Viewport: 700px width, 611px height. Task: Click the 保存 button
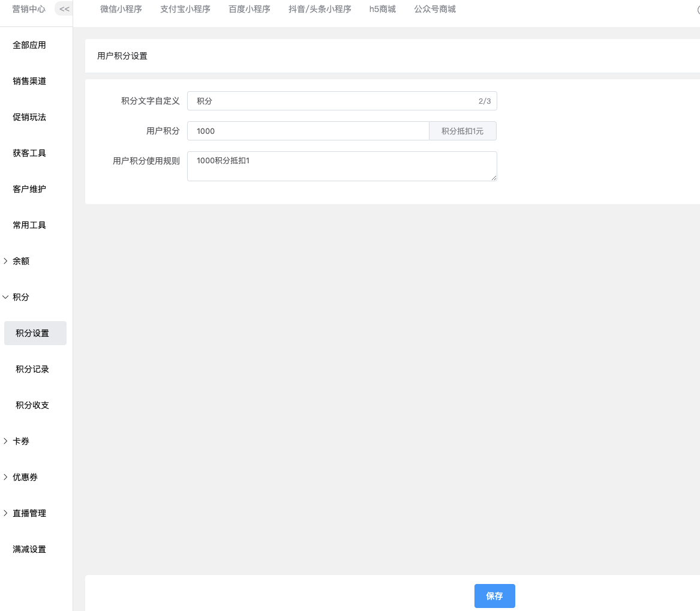495,596
